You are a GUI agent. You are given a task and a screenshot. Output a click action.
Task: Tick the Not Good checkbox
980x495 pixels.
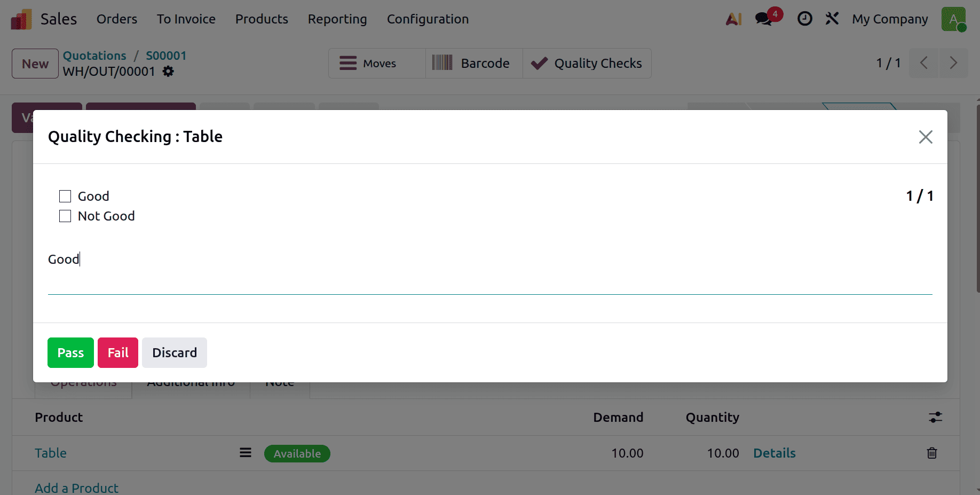(65, 216)
